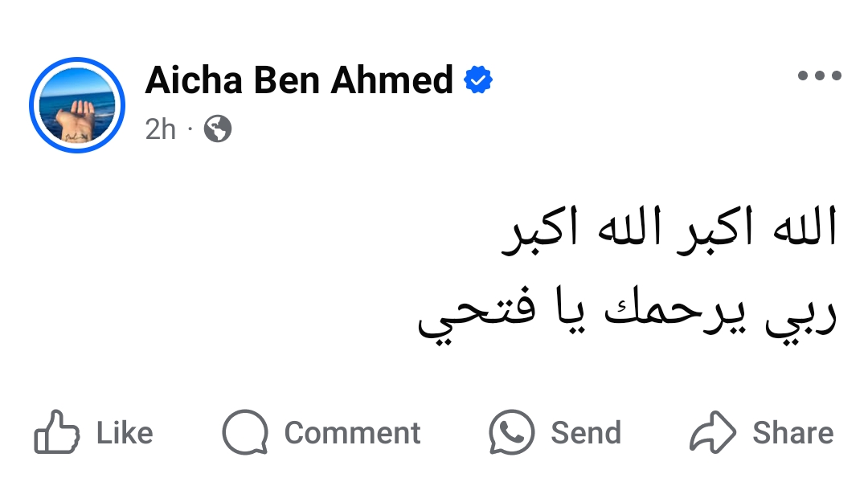
Task: Click the Comment text label
Action: (352, 433)
